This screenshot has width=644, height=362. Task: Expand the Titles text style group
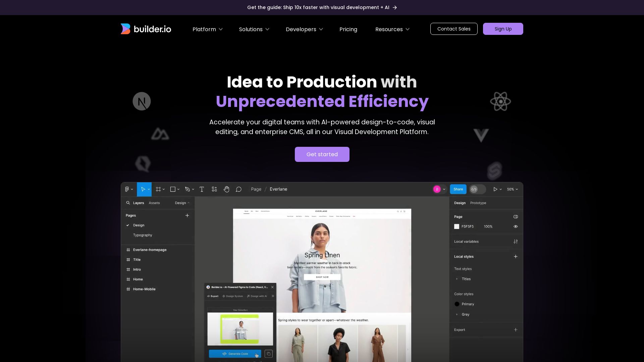point(457,279)
